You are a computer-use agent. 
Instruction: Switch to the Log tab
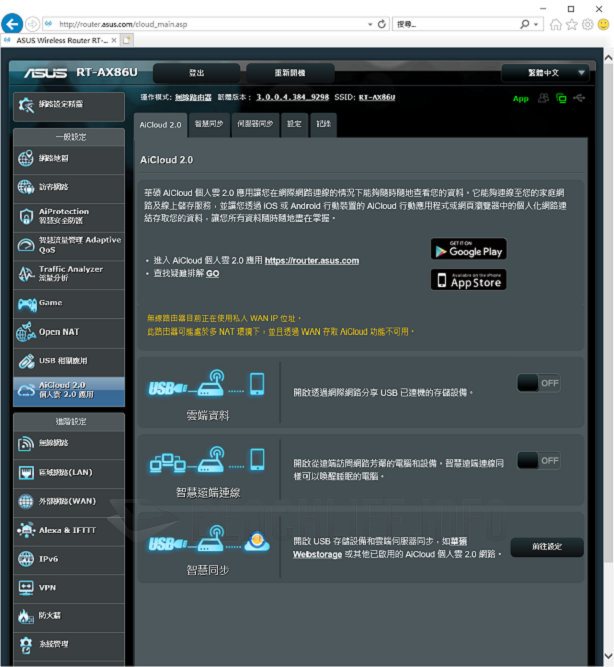coord(323,125)
